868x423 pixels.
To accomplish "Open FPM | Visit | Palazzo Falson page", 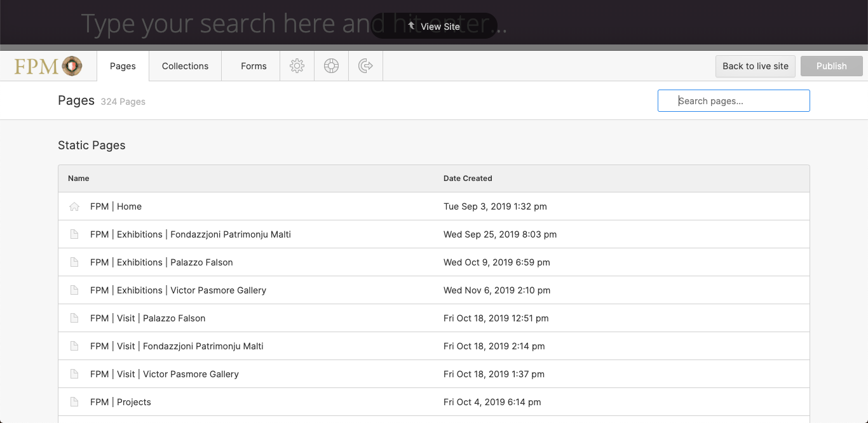I will click(148, 318).
